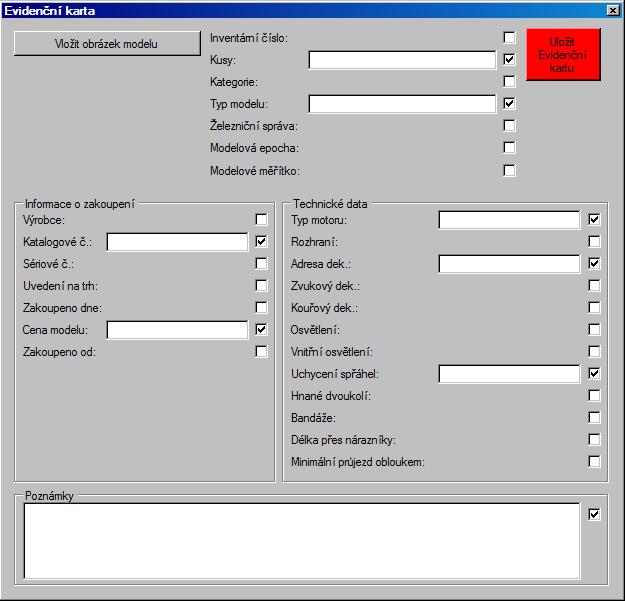Close the Evidenční karta window
The width and height of the screenshot is (625, 602).
[x=613, y=10]
